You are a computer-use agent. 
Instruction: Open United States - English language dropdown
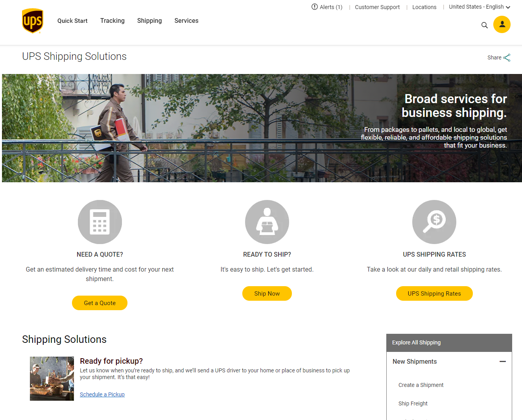(480, 7)
